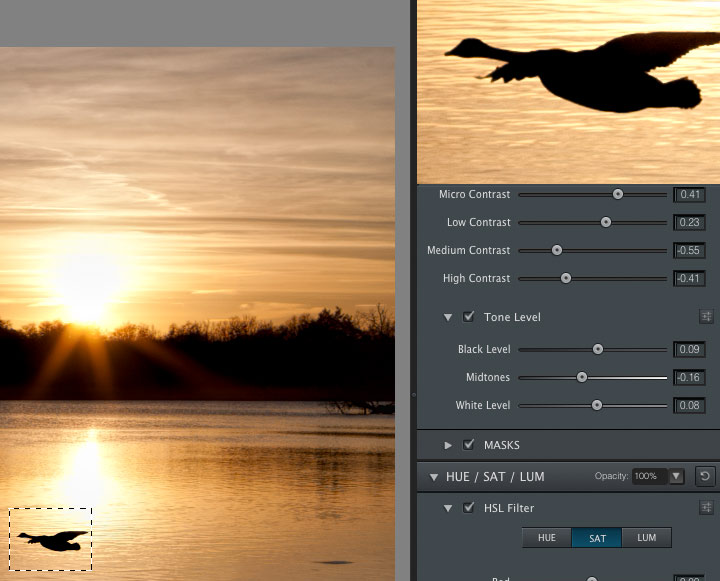720x581 pixels.
Task: Switch to the HUE tab
Action: tap(546, 537)
